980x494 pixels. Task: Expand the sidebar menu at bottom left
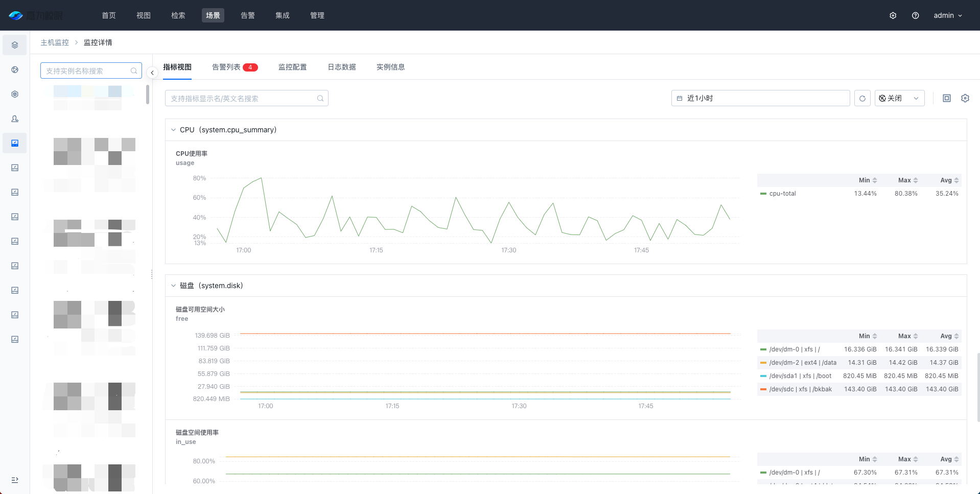[x=15, y=480]
